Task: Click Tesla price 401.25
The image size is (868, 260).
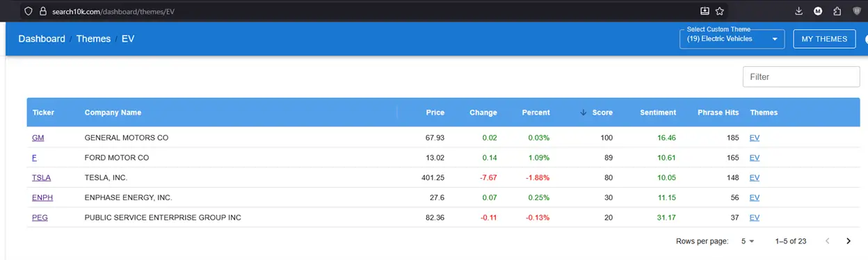Action: 433,178
